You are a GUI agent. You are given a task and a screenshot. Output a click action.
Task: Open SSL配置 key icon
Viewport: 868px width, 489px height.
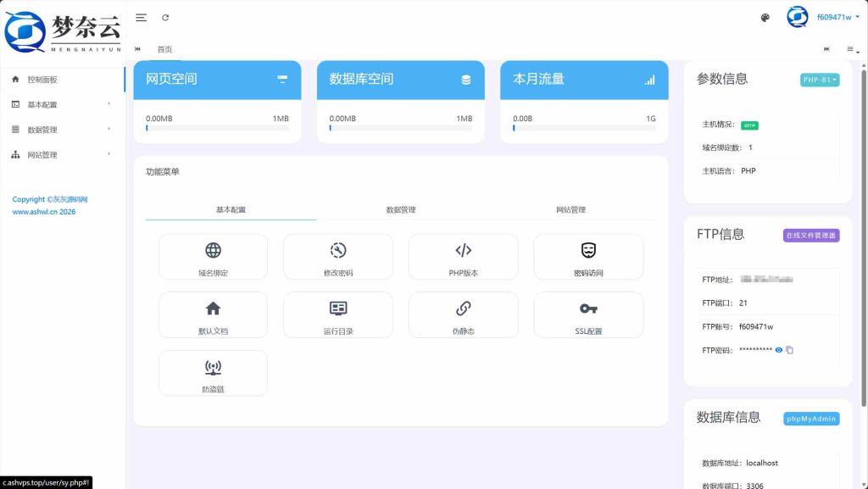click(x=588, y=308)
